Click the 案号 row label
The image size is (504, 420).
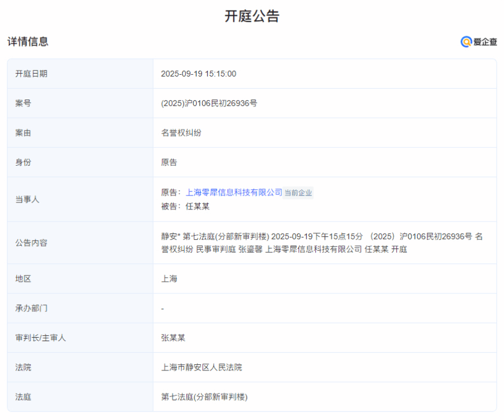[x=23, y=104]
